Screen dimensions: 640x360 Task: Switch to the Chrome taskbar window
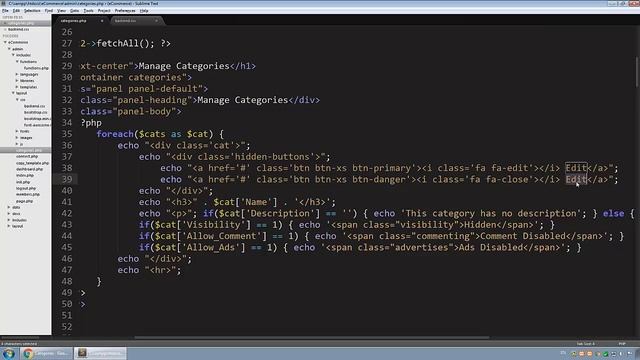[x=46, y=353]
